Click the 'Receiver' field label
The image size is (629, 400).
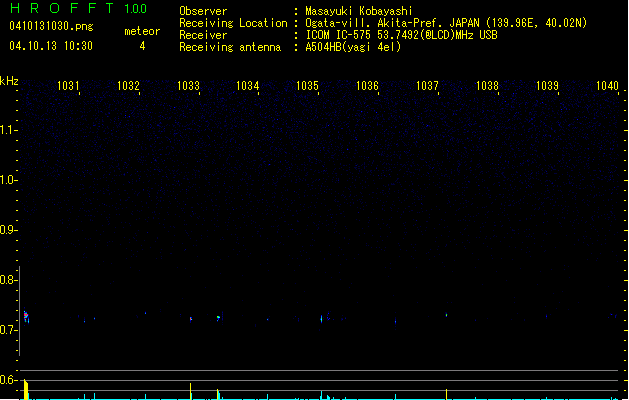click(x=203, y=35)
